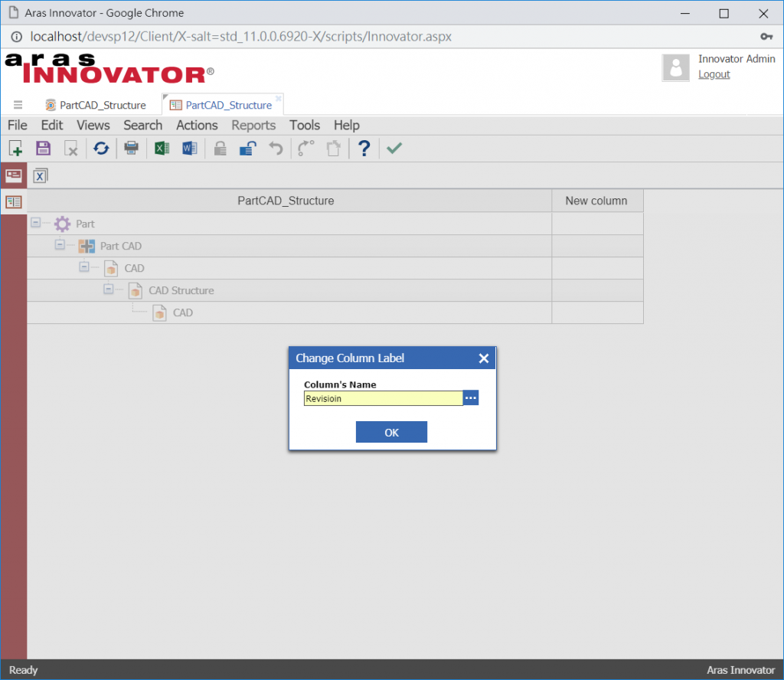Click the New item toolbar icon

pyautogui.click(x=15, y=149)
